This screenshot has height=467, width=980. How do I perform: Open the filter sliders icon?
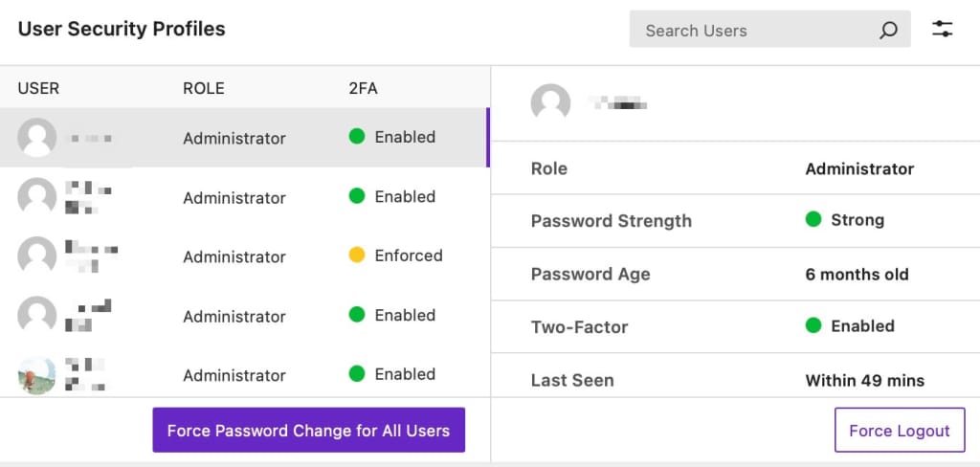pos(942,29)
